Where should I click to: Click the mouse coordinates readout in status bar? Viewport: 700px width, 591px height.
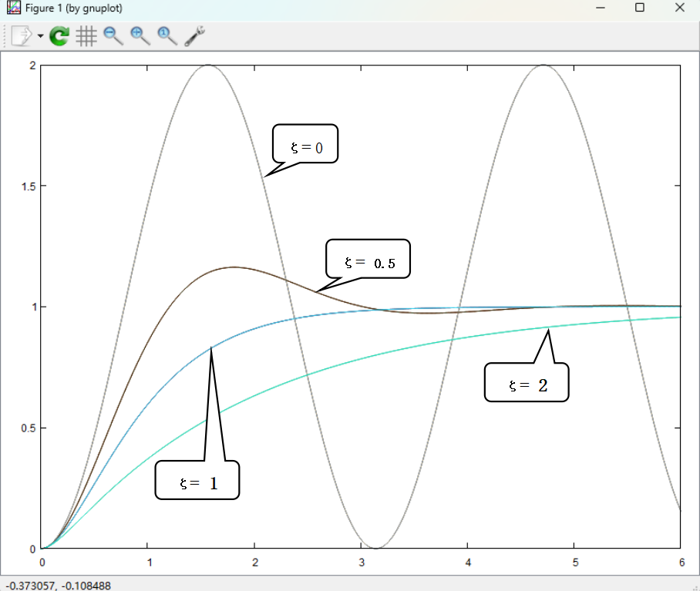(58, 585)
